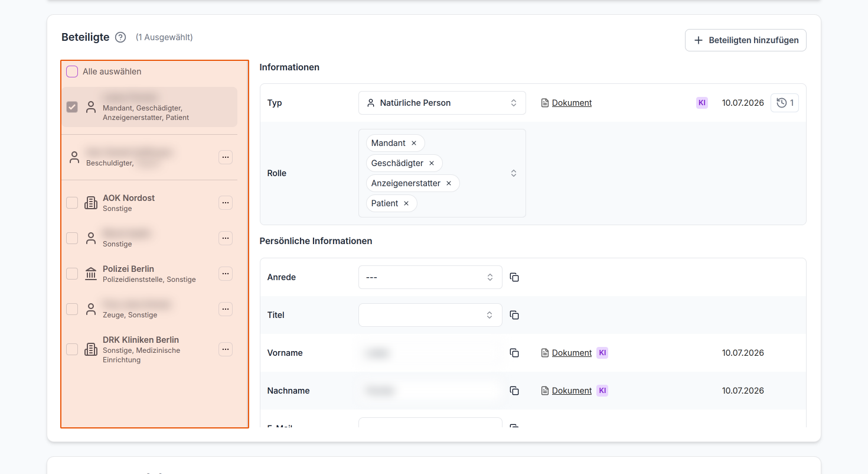Open the Dokument link in the Nachname row
Image resolution: width=868 pixels, height=474 pixels.
point(572,391)
